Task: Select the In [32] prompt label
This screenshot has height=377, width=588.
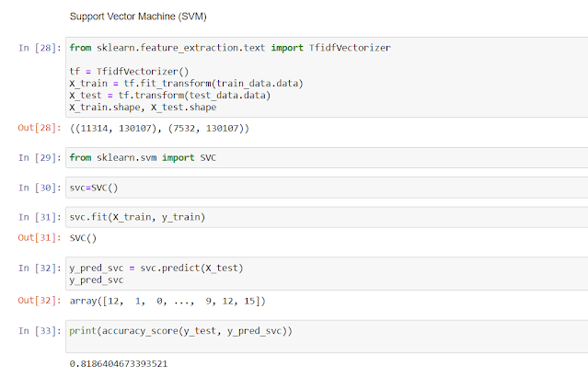Action: click(x=37, y=268)
